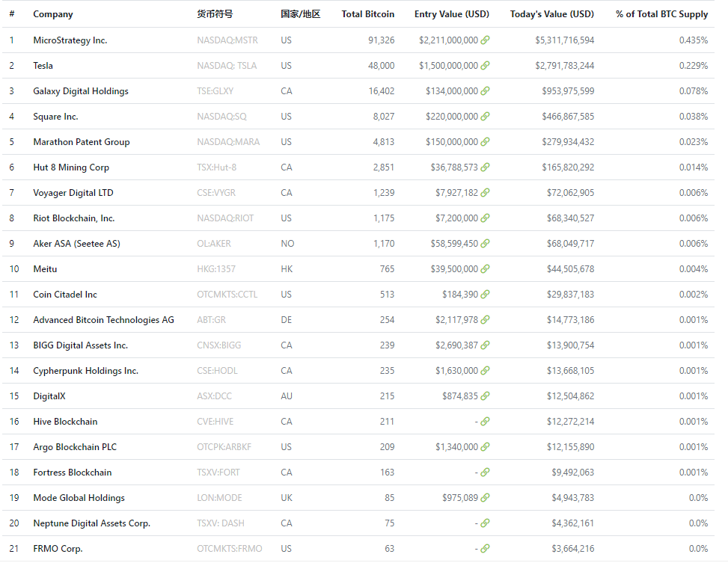Screen dimensions: 728x563
Task: Click the link icon beside Coin Citadel entry value
Action: click(x=485, y=295)
